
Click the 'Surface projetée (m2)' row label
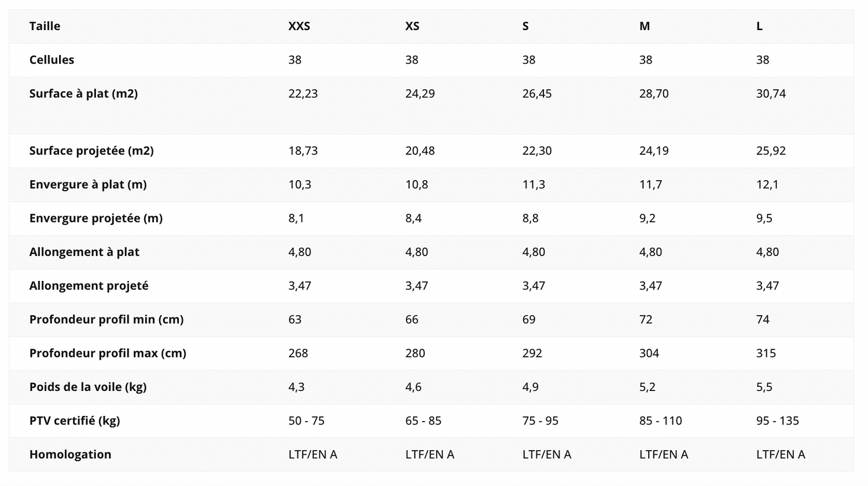click(x=91, y=151)
